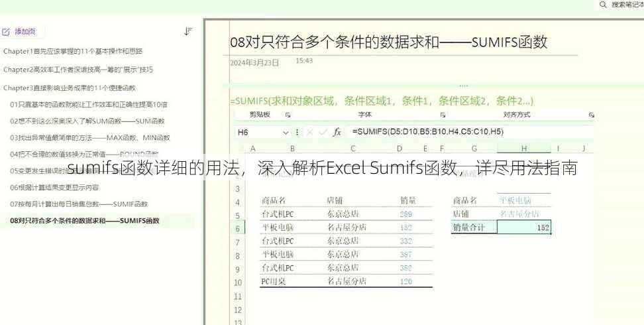Click the page date 2024年3月23日
Image resolution: width=644 pixels, height=325 pixels.
point(254,62)
